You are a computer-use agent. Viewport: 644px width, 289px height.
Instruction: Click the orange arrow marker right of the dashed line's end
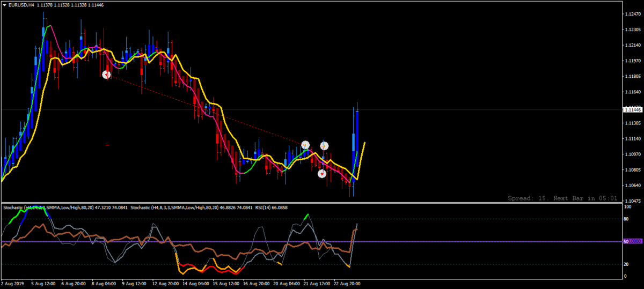pyautogui.click(x=325, y=145)
